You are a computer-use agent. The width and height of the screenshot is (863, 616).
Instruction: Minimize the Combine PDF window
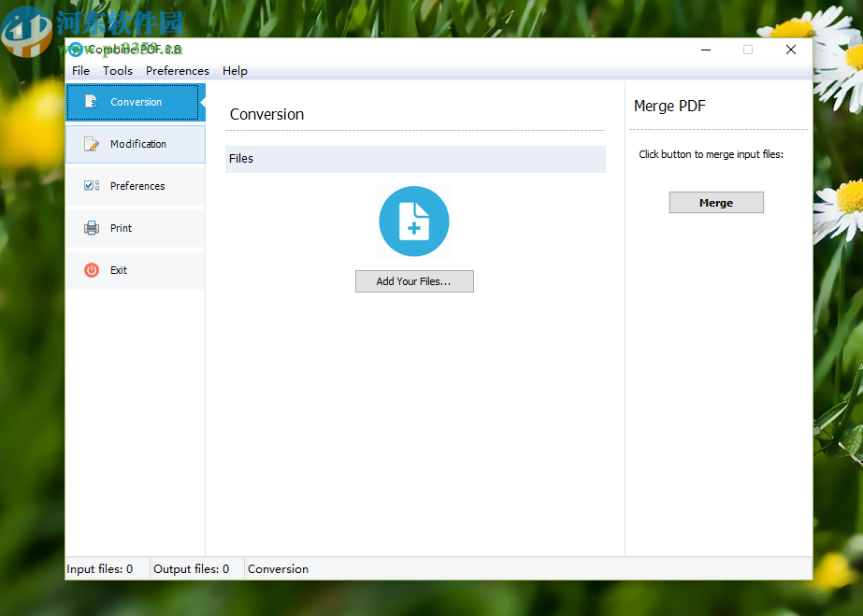[704, 50]
